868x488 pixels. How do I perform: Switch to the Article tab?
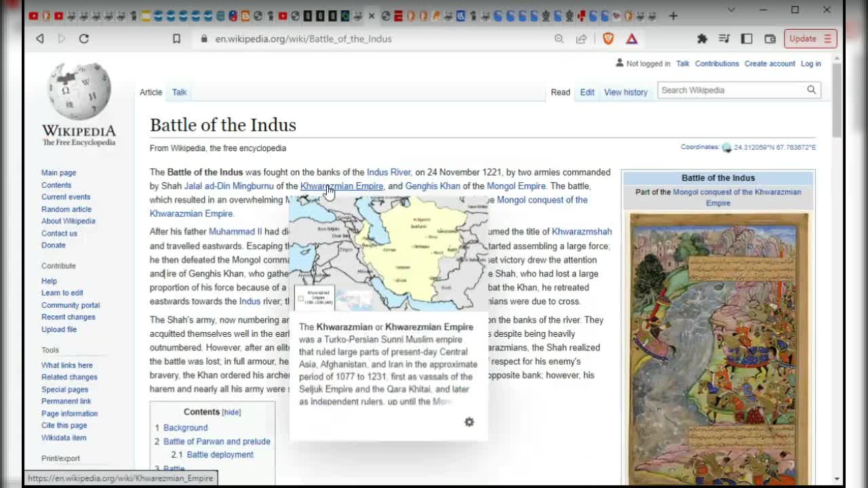point(151,92)
